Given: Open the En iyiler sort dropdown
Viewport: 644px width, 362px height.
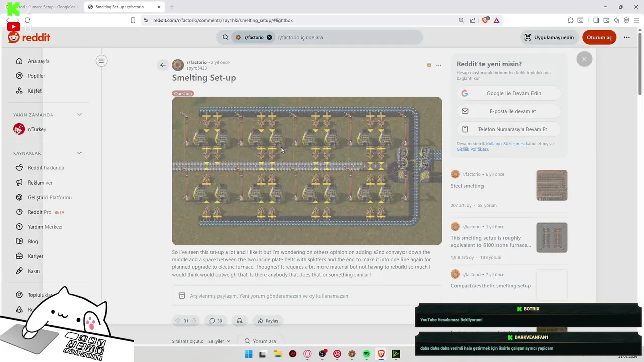Looking at the screenshot, I should [219, 341].
